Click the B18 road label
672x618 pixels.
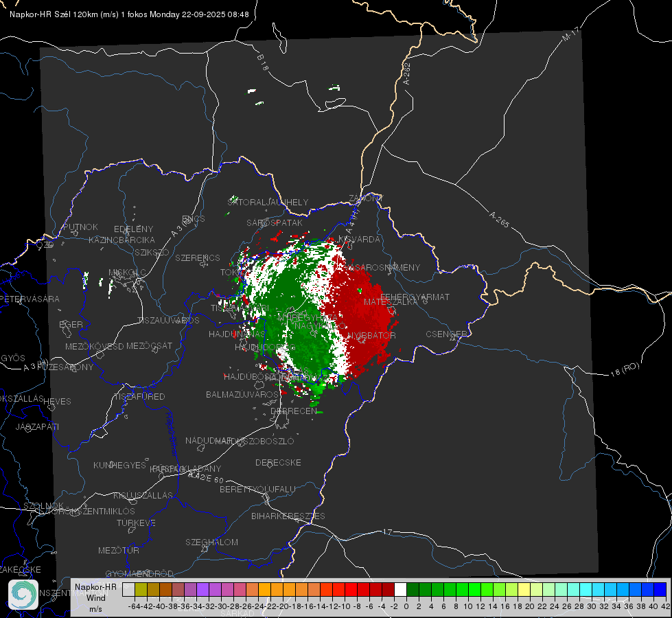pyautogui.click(x=262, y=62)
